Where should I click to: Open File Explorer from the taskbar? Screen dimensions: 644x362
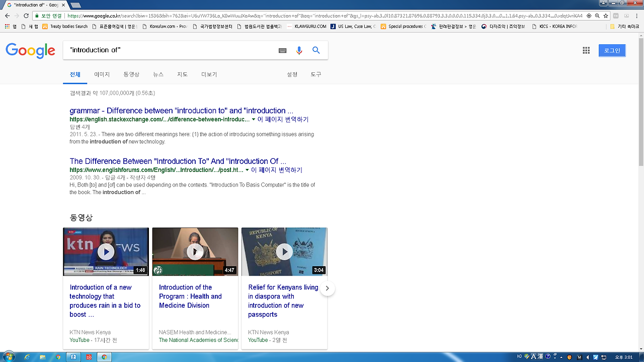pyautogui.click(x=42, y=357)
